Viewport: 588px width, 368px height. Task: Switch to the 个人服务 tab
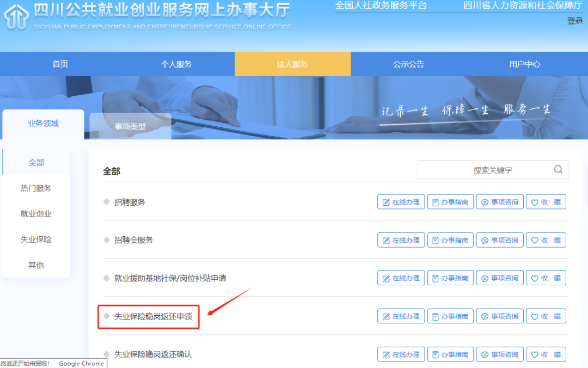pyautogui.click(x=176, y=64)
